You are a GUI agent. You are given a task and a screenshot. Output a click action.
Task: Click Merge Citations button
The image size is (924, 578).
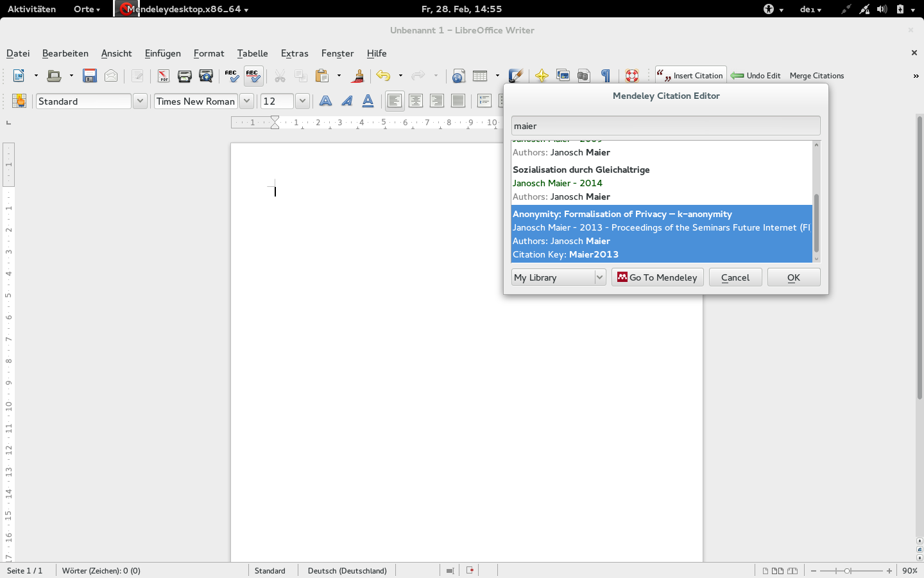817,76
